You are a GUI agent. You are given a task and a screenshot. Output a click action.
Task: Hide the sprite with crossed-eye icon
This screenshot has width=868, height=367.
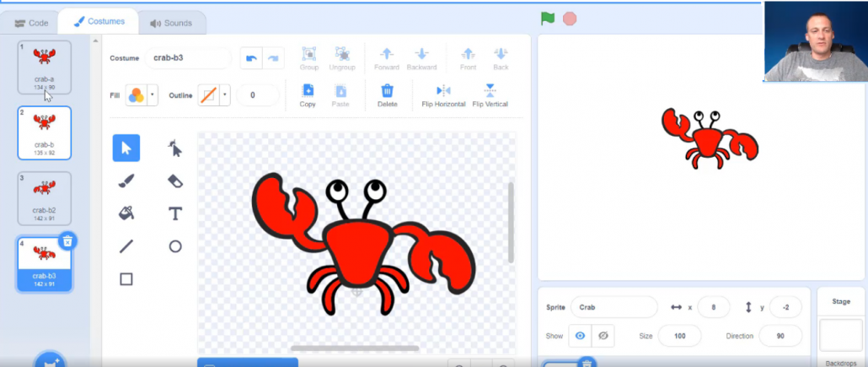(603, 336)
